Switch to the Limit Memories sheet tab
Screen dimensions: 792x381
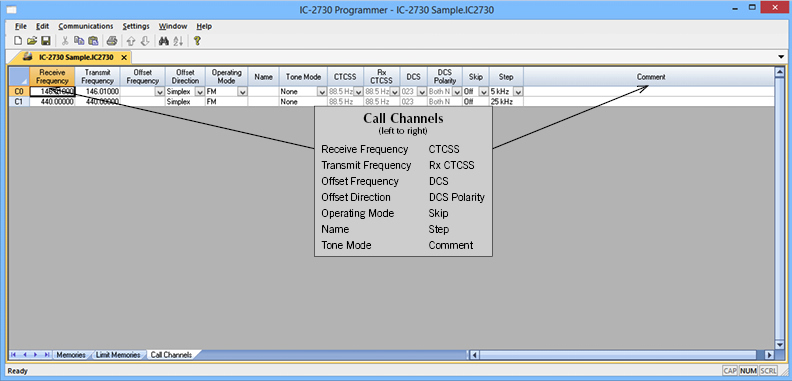coord(118,355)
